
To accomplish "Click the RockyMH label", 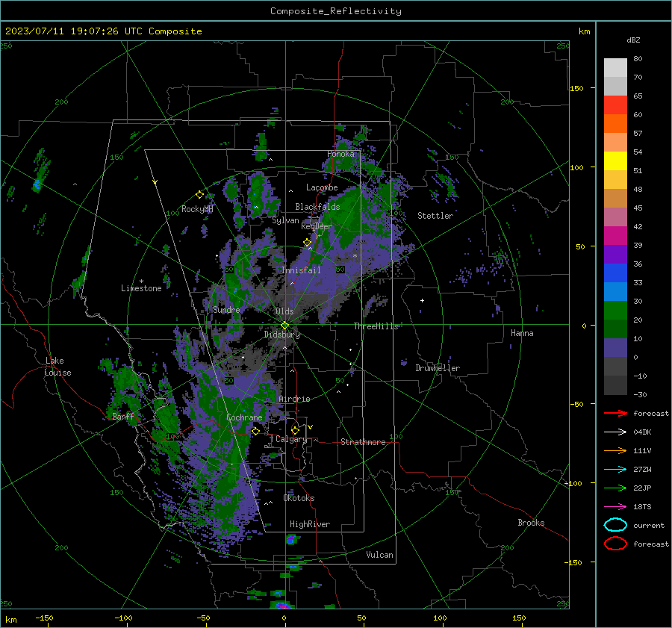I will click(x=197, y=209).
